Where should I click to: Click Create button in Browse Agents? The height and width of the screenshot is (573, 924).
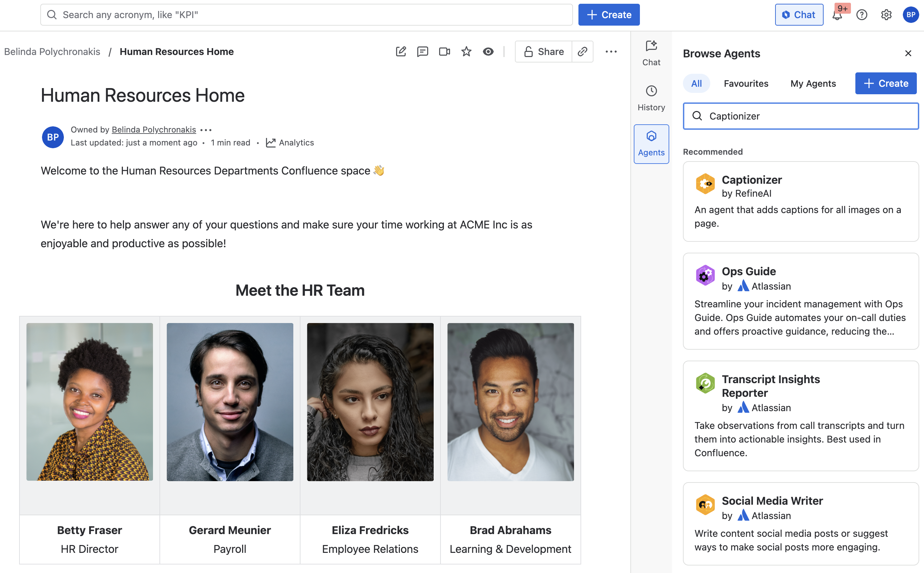[885, 83]
